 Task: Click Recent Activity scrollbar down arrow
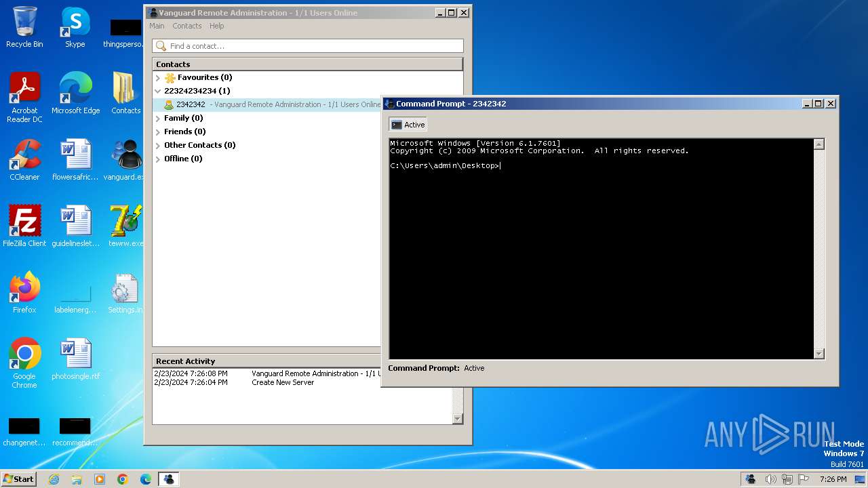pyautogui.click(x=457, y=419)
